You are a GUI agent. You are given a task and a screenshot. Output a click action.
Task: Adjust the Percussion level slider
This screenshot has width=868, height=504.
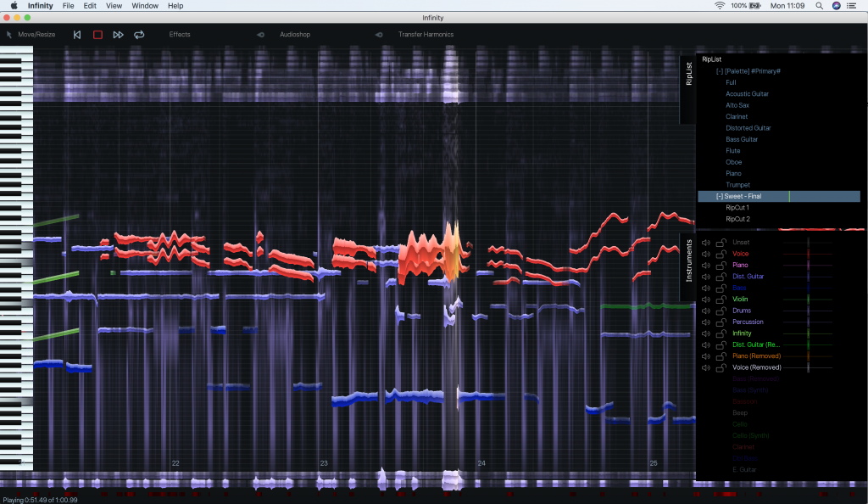pyautogui.click(x=808, y=322)
